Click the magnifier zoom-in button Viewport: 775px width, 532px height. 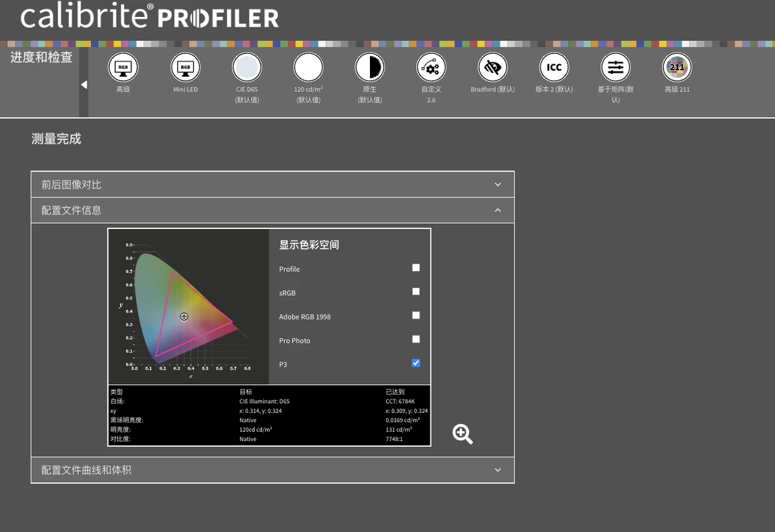pos(463,434)
